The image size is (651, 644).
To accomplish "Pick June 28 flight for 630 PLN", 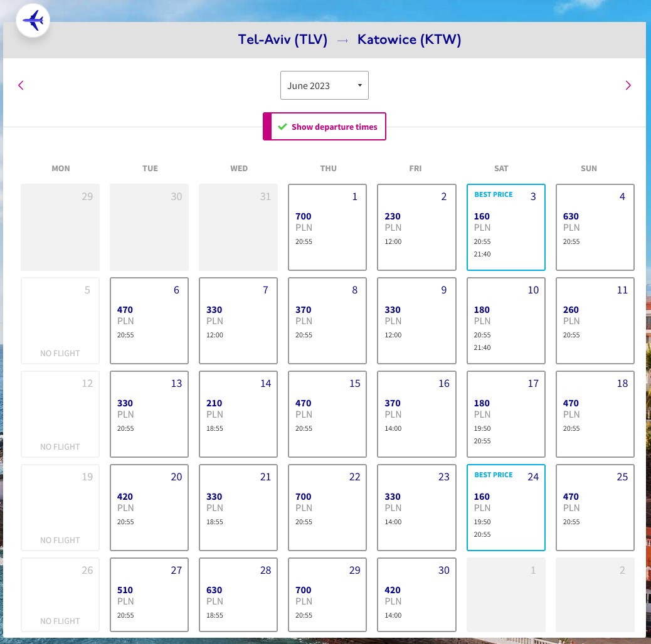I will pos(238,594).
